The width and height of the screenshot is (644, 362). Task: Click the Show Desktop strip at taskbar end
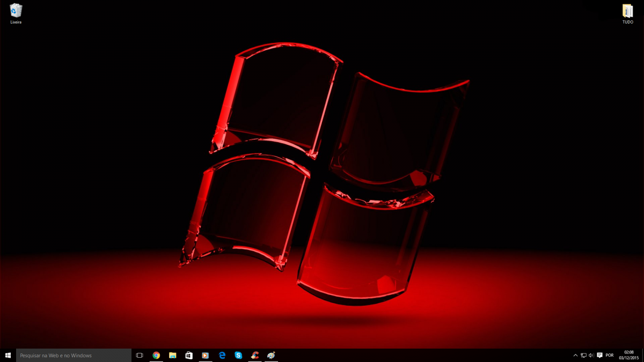(x=642, y=355)
